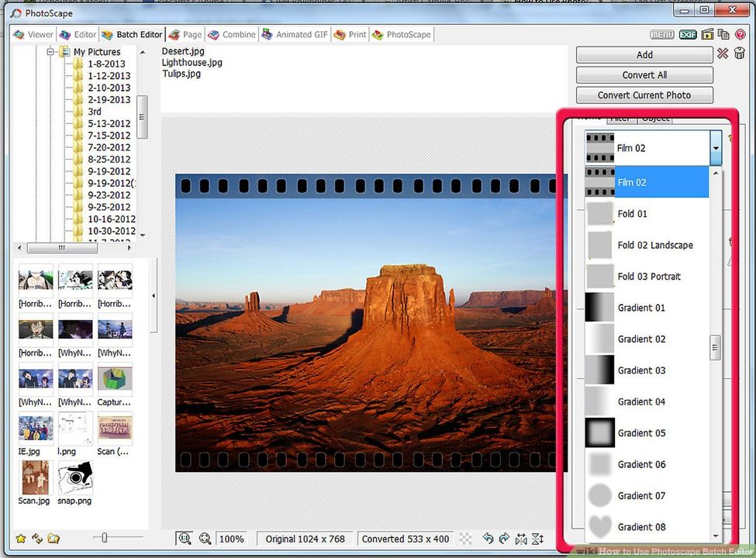Click the Convert All button
The height and width of the screenshot is (558, 756).
tap(644, 74)
